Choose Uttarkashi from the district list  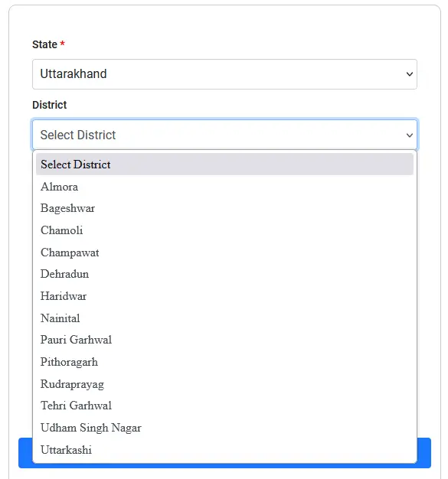click(224, 450)
